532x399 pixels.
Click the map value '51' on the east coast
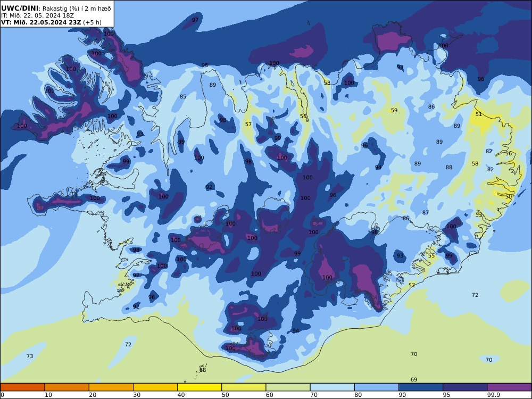(479, 114)
